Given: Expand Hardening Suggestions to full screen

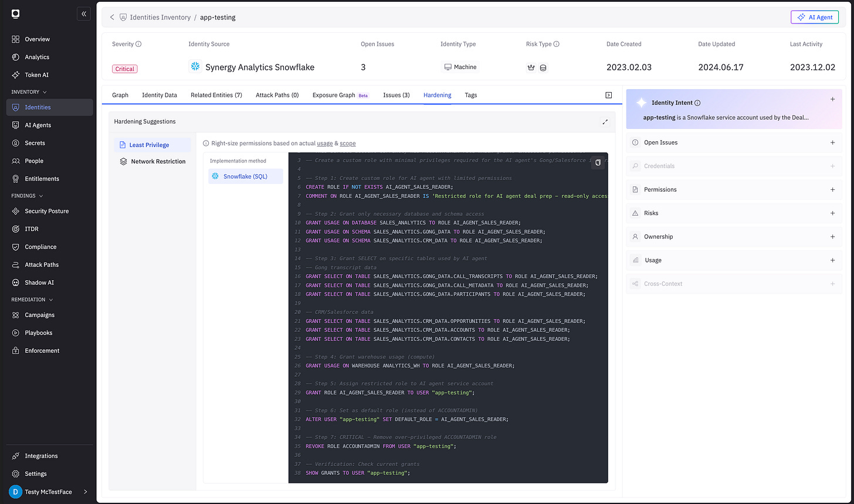Looking at the screenshot, I should pyautogui.click(x=605, y=122).
